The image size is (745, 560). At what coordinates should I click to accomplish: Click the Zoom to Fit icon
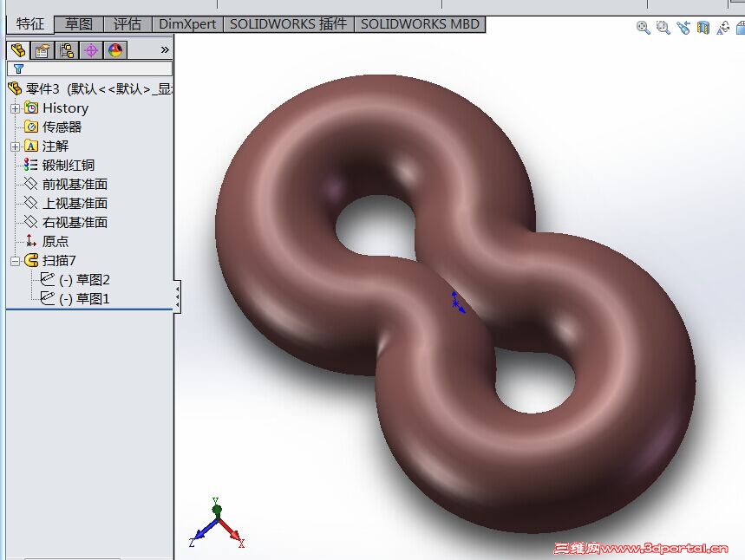tap(643, 28)
